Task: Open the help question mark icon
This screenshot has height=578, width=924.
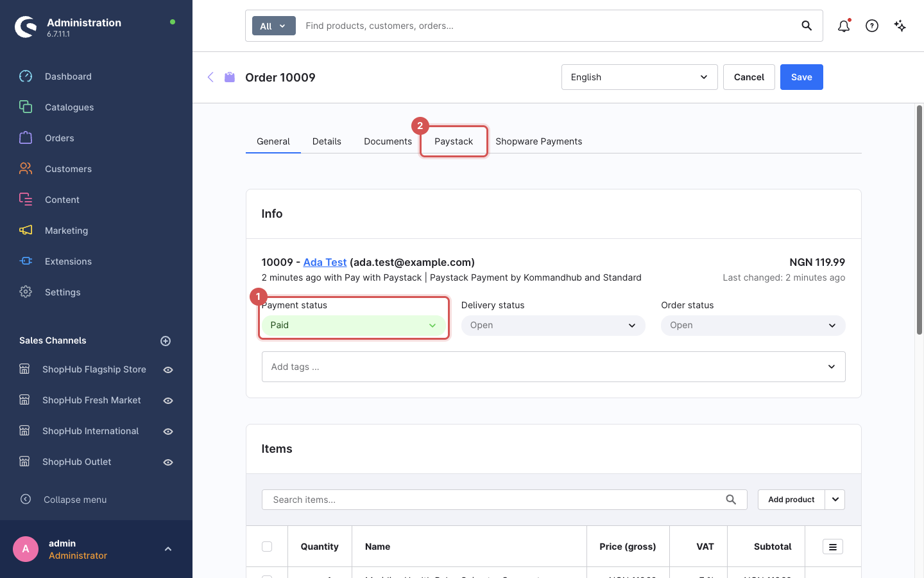Action: (872, 26)
